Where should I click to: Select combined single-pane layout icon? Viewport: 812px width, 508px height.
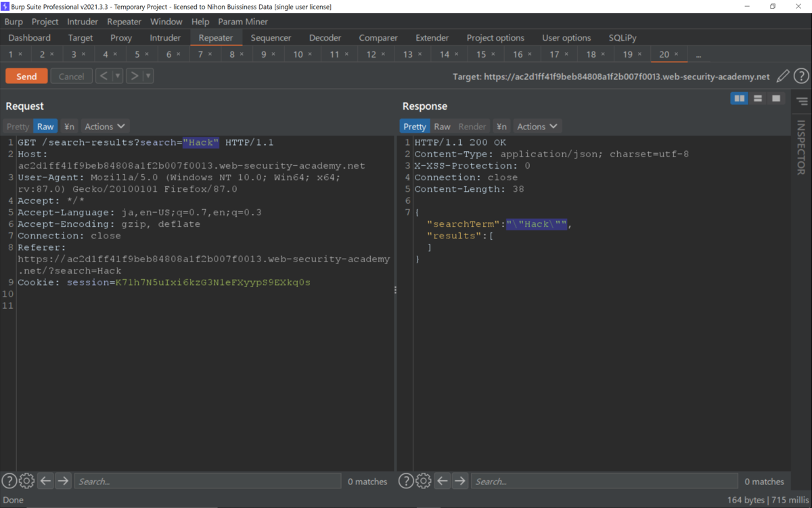776,99
